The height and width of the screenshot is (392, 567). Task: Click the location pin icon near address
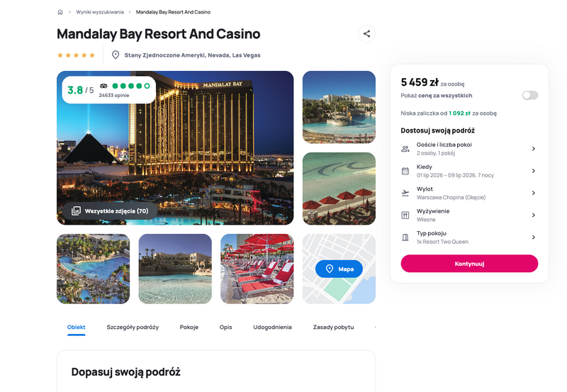tap(116, 55)
